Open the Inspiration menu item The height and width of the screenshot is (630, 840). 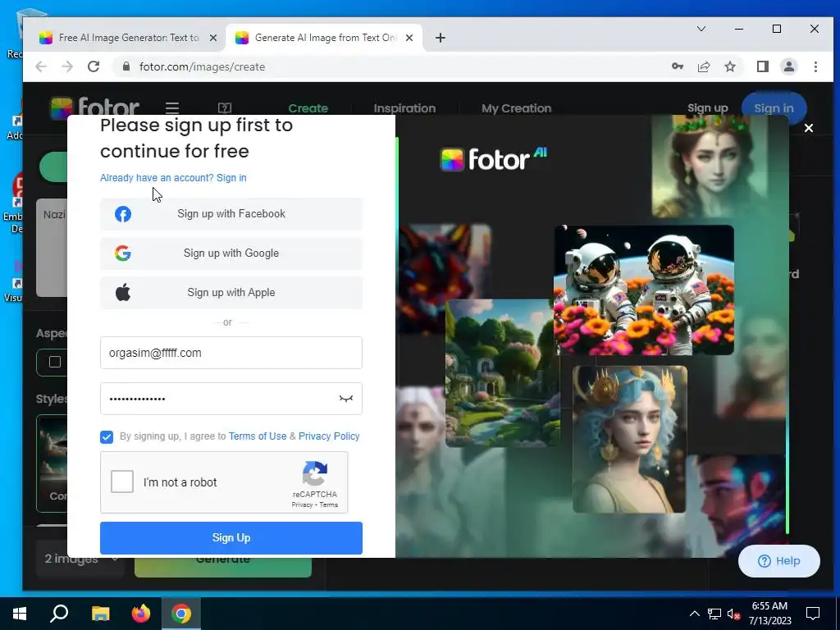coord(404,108)
